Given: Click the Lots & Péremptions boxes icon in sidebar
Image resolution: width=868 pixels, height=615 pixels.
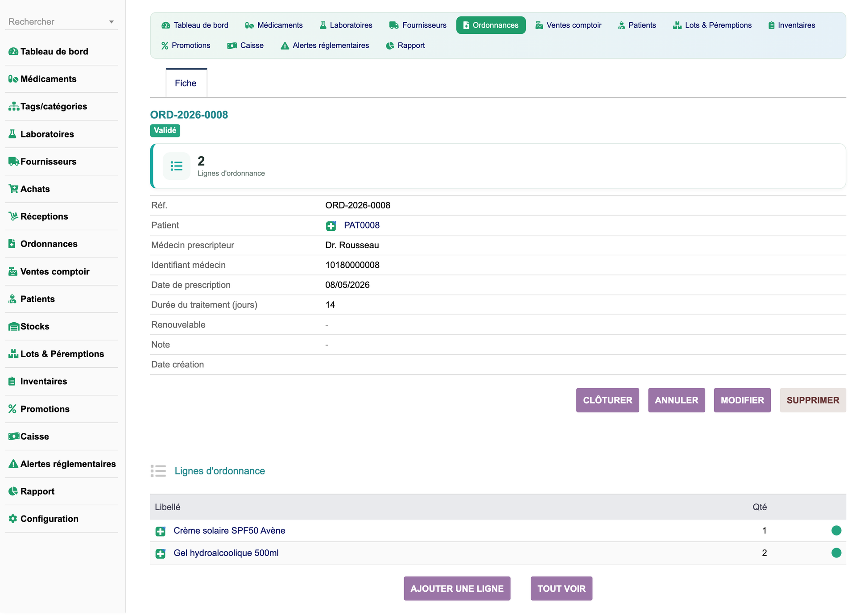Looking at the screenshot, I should click(13, 354).
